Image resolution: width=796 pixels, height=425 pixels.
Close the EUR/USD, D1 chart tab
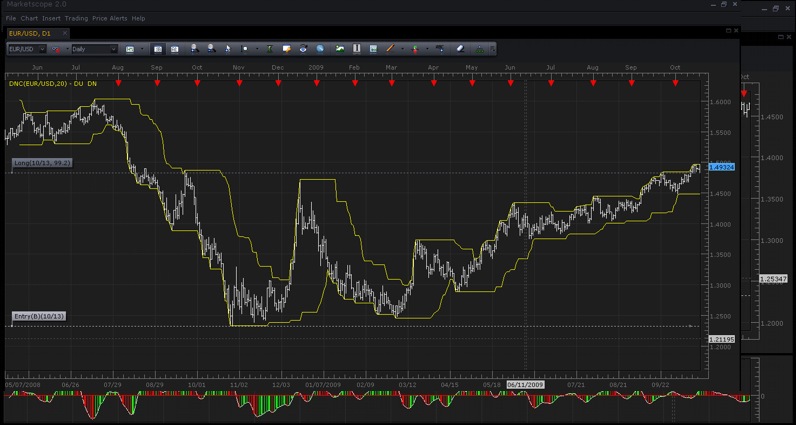[65, 33]
